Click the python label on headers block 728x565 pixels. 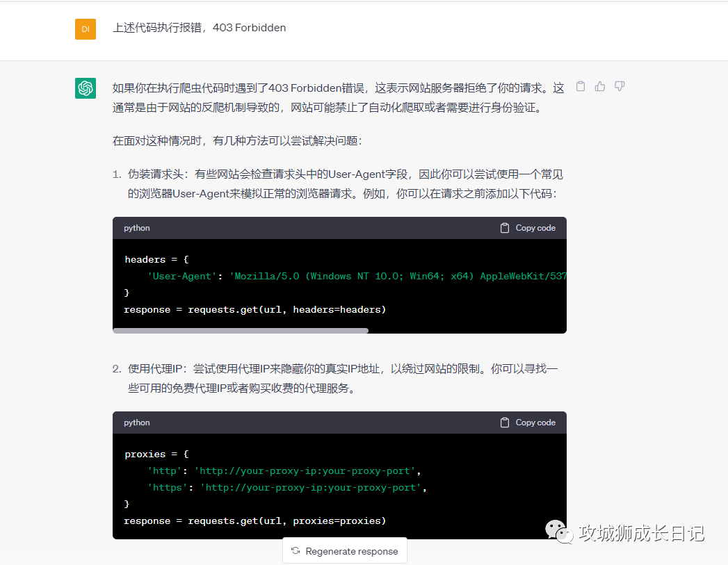point(137,228)
